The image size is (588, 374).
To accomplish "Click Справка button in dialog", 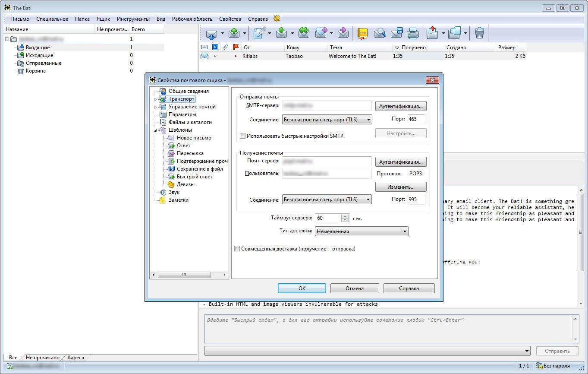I will [x=409, y=288].
